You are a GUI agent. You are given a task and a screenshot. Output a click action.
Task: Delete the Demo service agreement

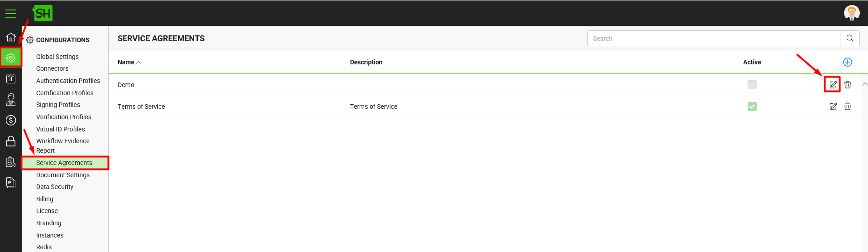tap(848, 85)
